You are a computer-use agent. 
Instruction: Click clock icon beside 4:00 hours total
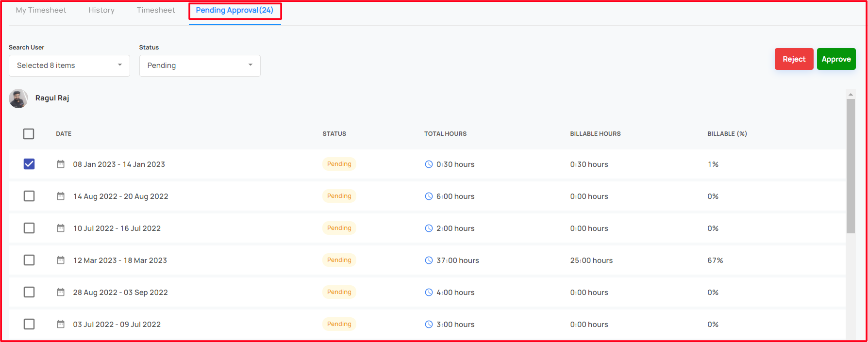coord(429,292)
